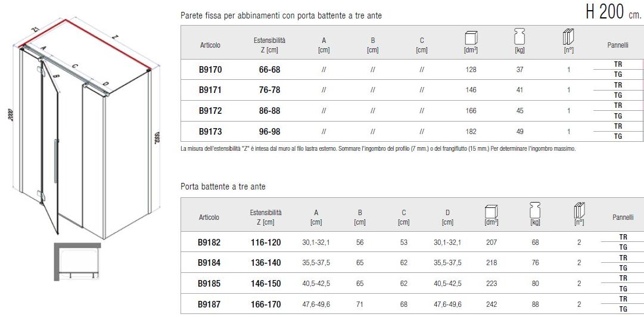This screenshot has width=644, height=317.
Task: Click the Pannelli header in the top table
Action: [x=618, y=45]
